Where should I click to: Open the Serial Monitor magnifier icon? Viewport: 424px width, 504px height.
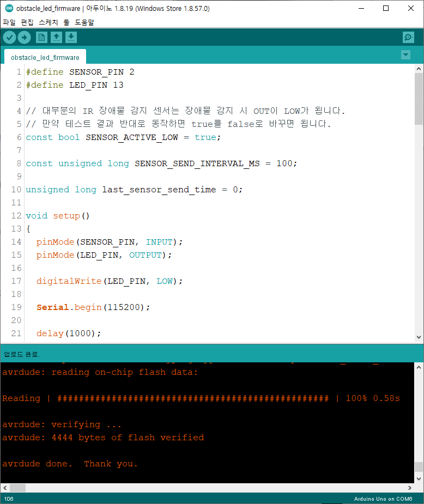pos(408,38)
